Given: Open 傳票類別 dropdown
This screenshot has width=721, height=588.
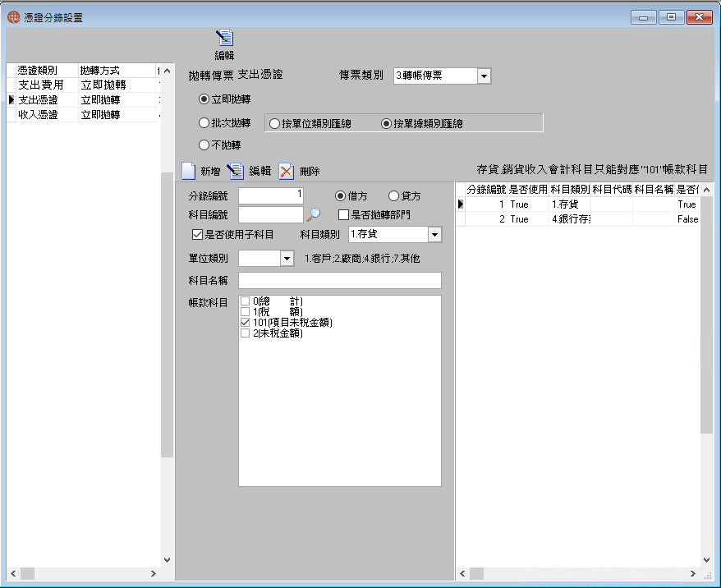Looking at the screenshot, I should pyautogui.click(x=484, y=76).
